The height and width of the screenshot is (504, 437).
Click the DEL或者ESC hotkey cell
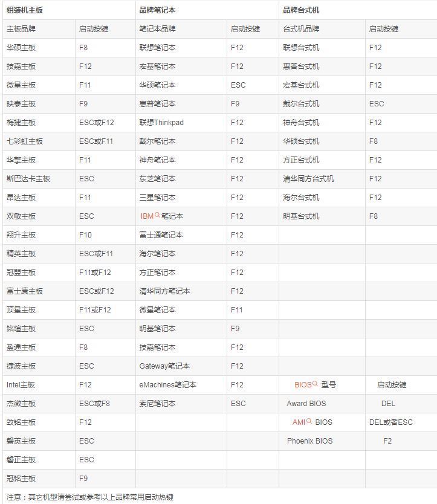pos(390,422)
